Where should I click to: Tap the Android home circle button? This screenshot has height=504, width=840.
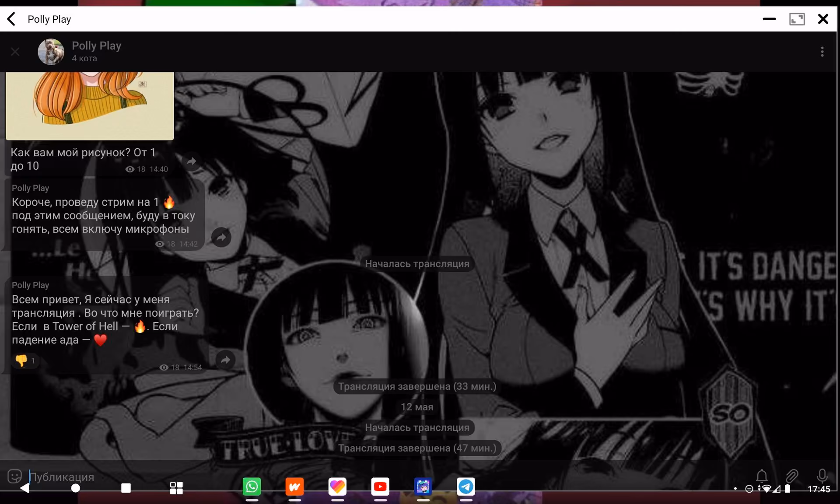[x=76, y=488]
